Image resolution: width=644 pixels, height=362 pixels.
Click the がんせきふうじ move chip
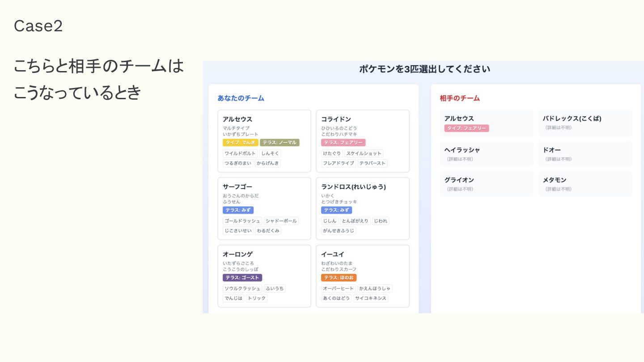(339, 231)
